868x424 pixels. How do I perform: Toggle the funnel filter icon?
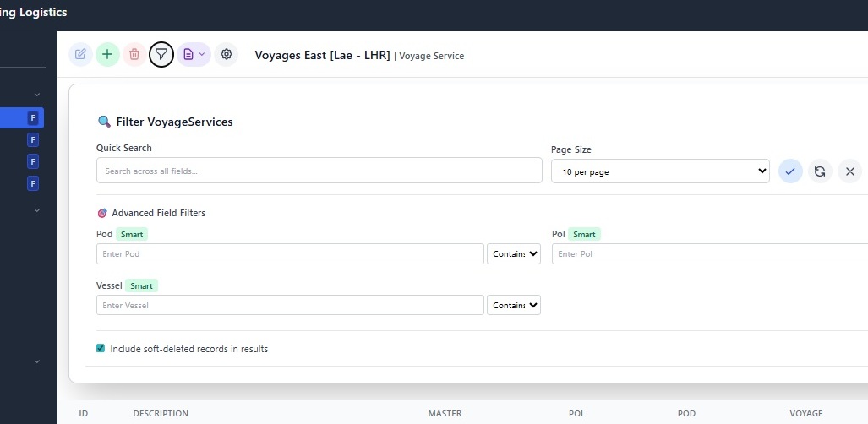pyautogui.click(x=161, y=55)
